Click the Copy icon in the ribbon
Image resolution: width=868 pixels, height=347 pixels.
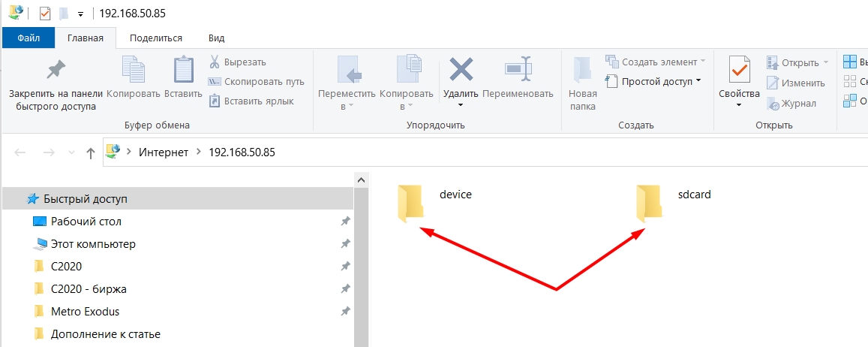pyautogui.click(x=133, y=71)
